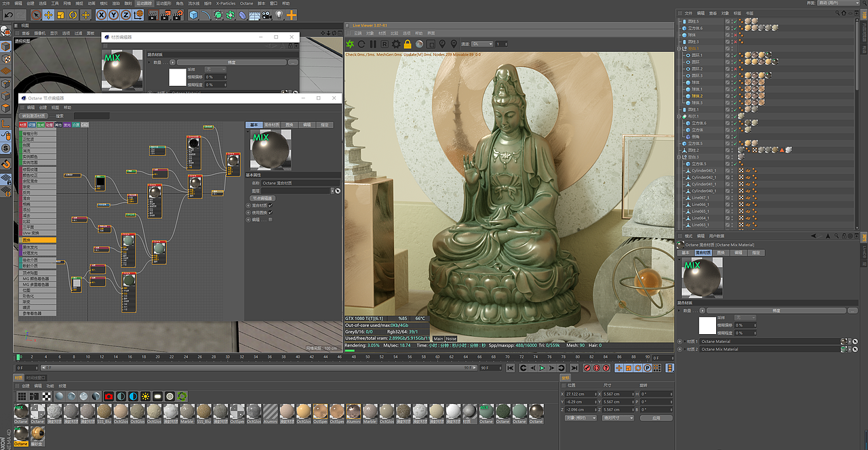The image size is (868, 450).
Task: Toggle the coordinate system icon
Action: 138,15
